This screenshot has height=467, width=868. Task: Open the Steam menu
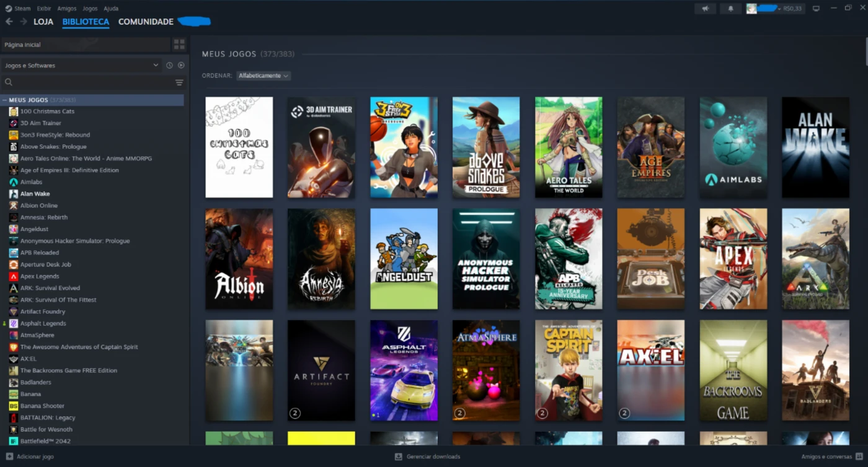point(22,9)
